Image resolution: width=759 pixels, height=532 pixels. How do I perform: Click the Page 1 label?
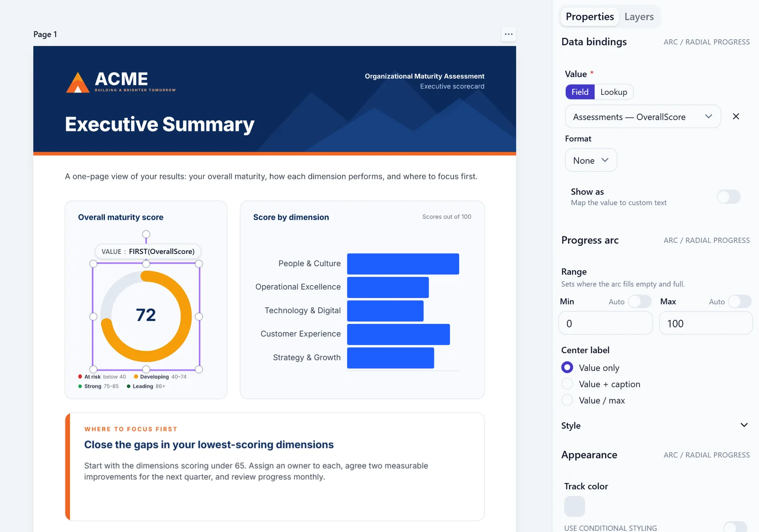[45, 34]
